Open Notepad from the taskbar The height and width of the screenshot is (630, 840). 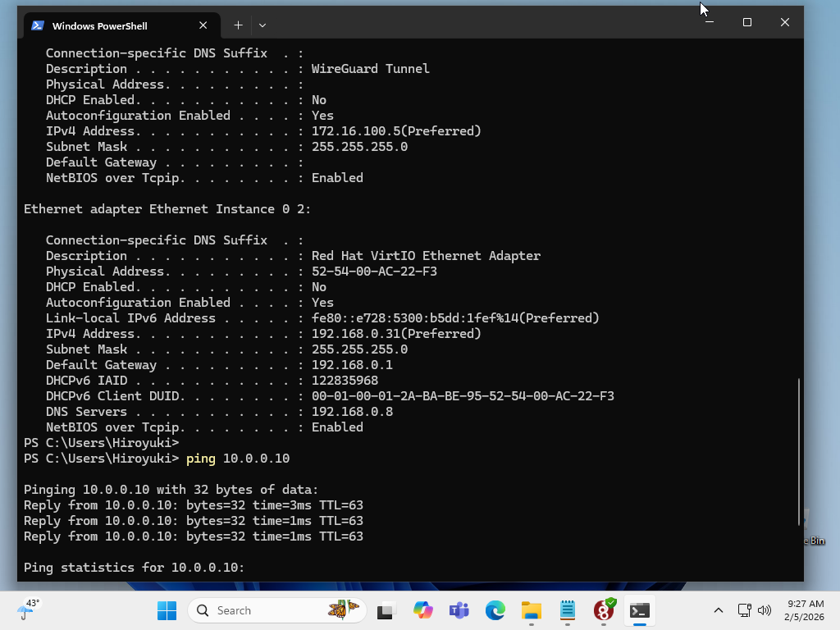point(568,610)
